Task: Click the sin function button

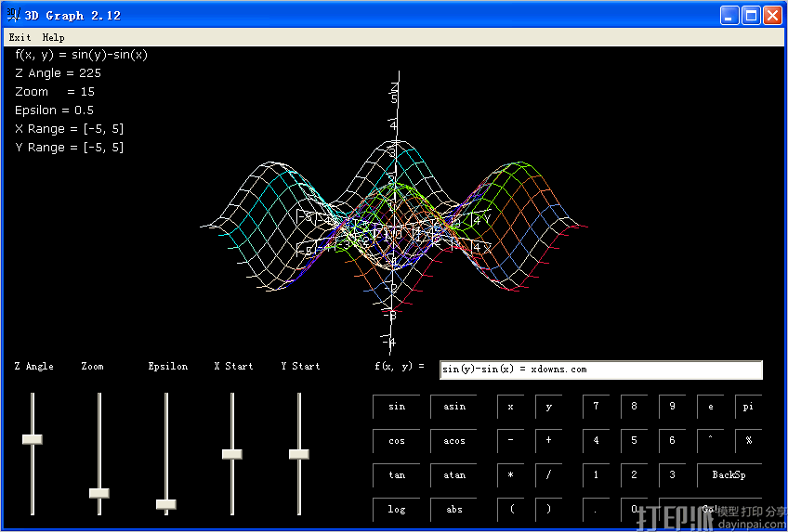Action: coord(397,407)
